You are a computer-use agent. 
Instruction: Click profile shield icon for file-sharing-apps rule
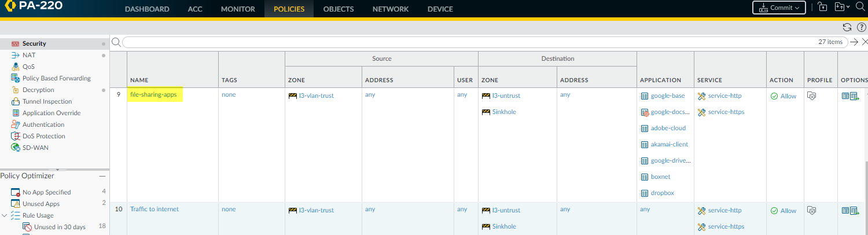coord(811,96)
